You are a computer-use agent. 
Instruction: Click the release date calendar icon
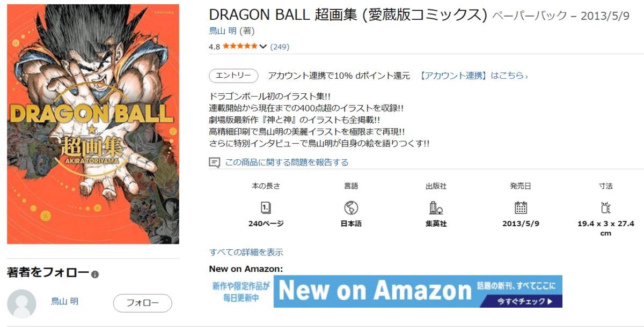click(521, 208)
